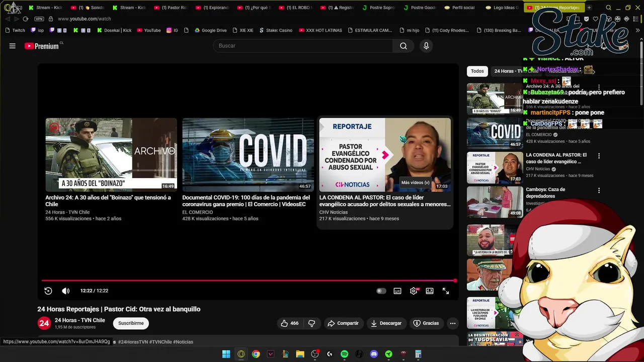Switch to the (1) Explorand... tab
Screen dimensions: 644x362
[212, 8]
